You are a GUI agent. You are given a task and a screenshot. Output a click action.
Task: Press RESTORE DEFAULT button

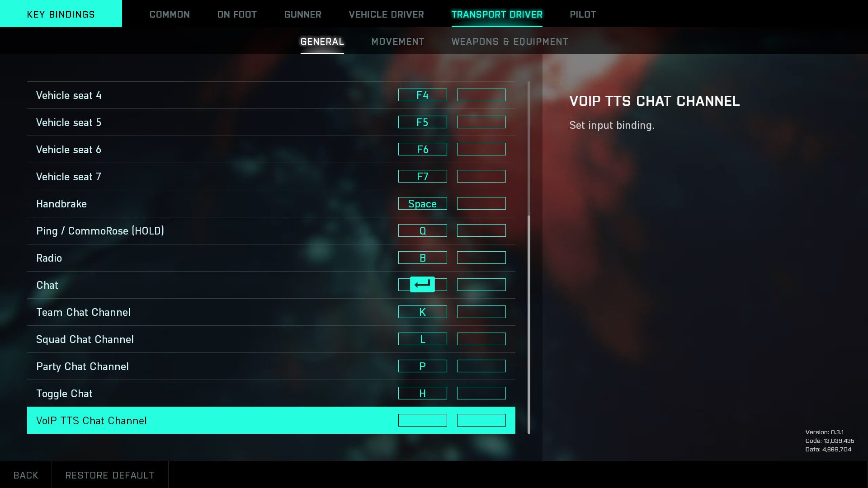(110, 474)
